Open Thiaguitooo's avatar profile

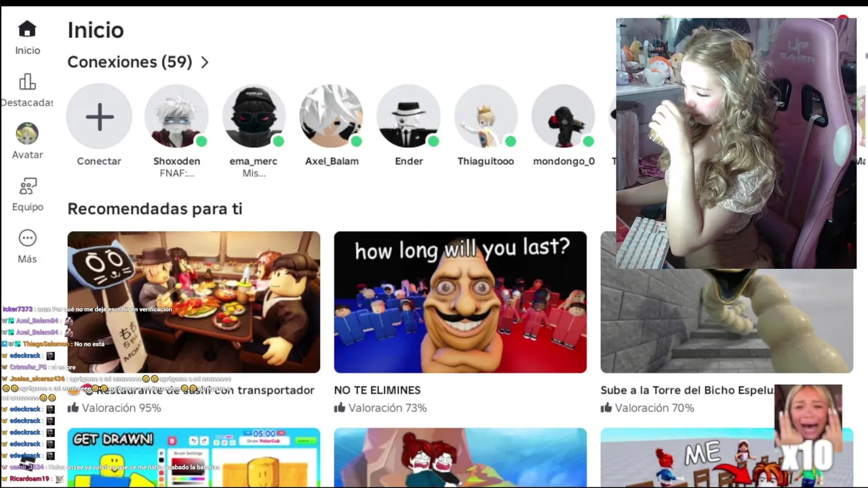(x=486, y=117)
